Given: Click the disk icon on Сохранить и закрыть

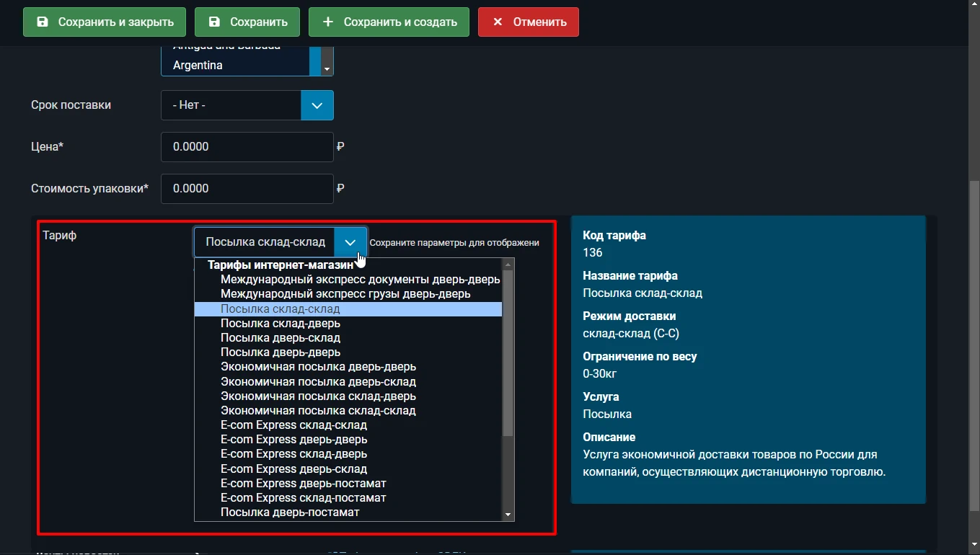Looking at the screenshot, I should (43, 22).
